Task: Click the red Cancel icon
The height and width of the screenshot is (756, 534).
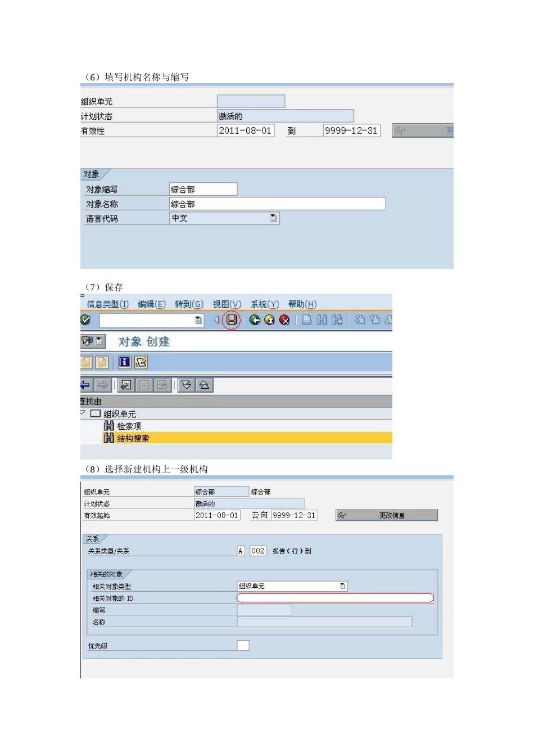Action: coord(284,320)
